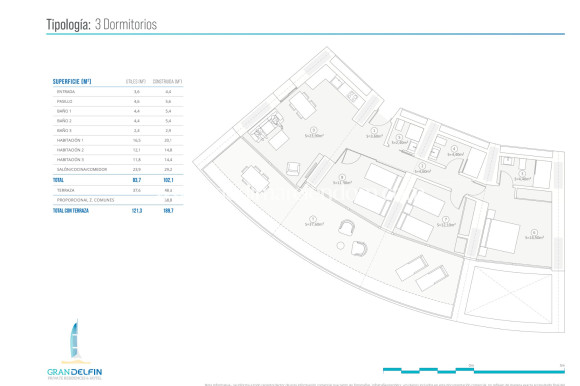The height and width of the screenshot is (386, 580).
Task: Click the ENTRADA útiles value 3,6
Action: point(136,92)
